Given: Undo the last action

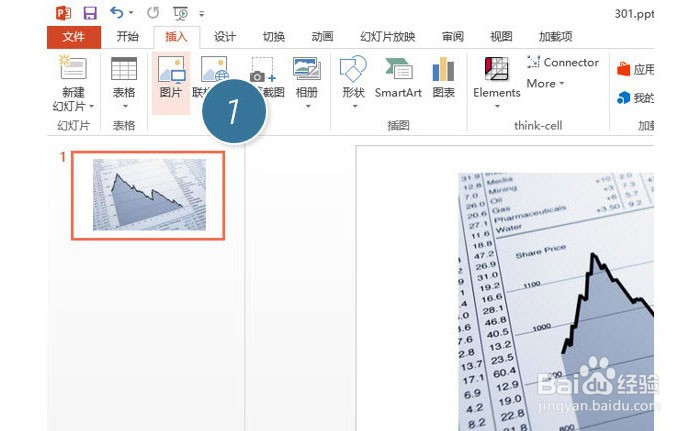Looking at the screenshot, I should click(117, 13).
